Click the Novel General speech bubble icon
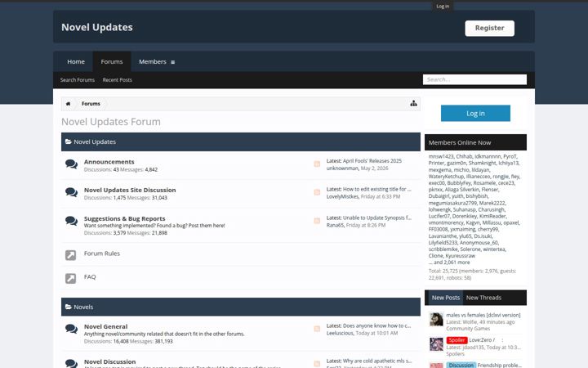 (71, 329)
